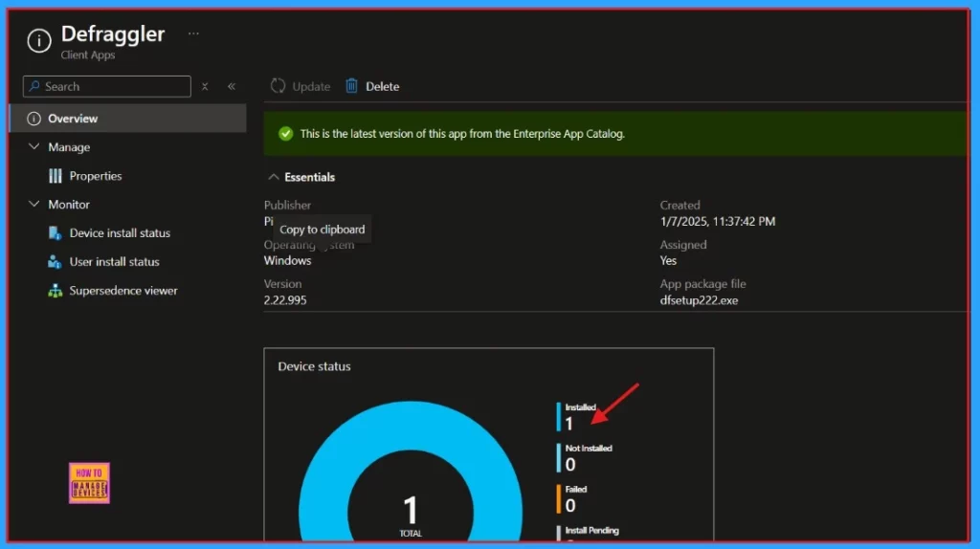980x549 pixels.
Task: Click the Assigned value Yes
Action: (668, 260)
